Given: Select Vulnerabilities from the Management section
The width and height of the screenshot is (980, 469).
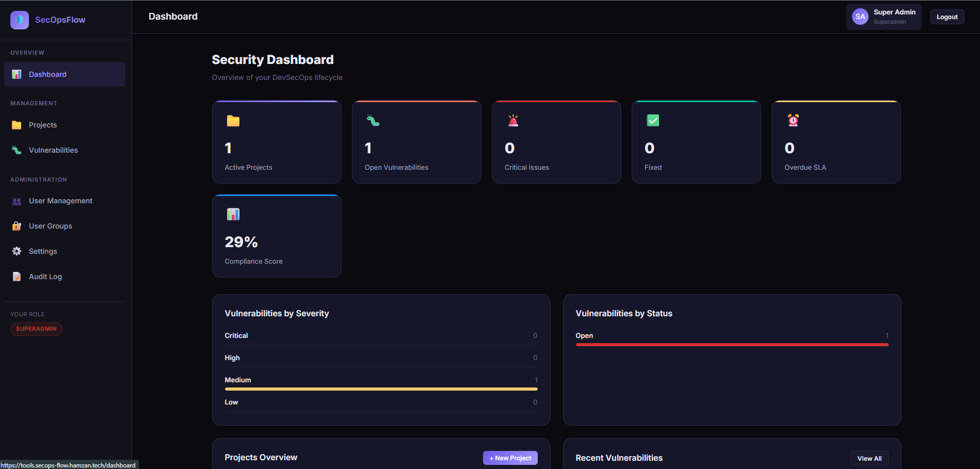Looking at the screenshot, I should pyautogui.click(x=53, y=150).
